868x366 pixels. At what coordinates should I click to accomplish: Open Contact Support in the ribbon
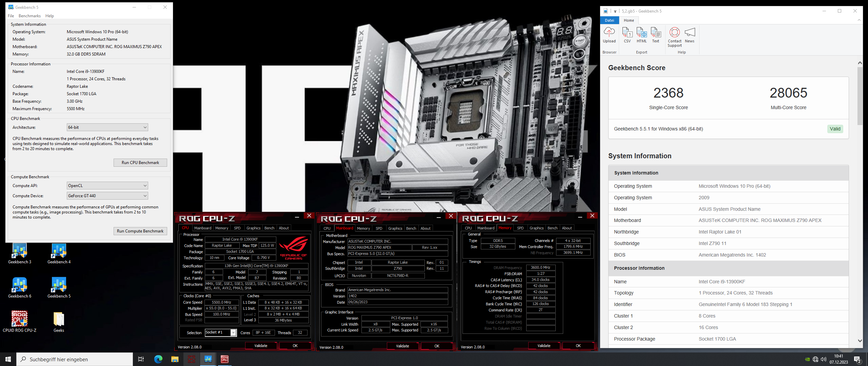pos(674,37)
